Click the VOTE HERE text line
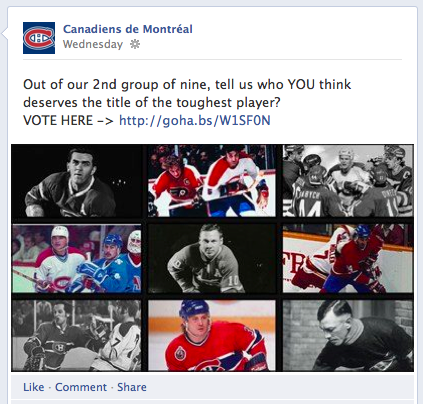Image resolution: width=423 pixels, height=404 pixels. [x=68, y=120]
